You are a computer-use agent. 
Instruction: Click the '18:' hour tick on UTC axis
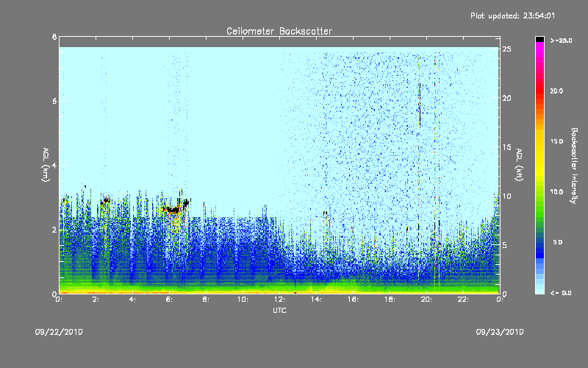[390, 300]
